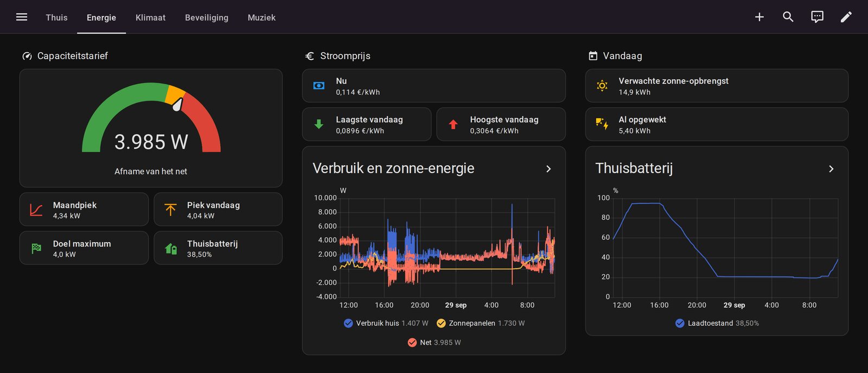Open the Klimaat tab

pyautogui.click(x=150, y=17)
